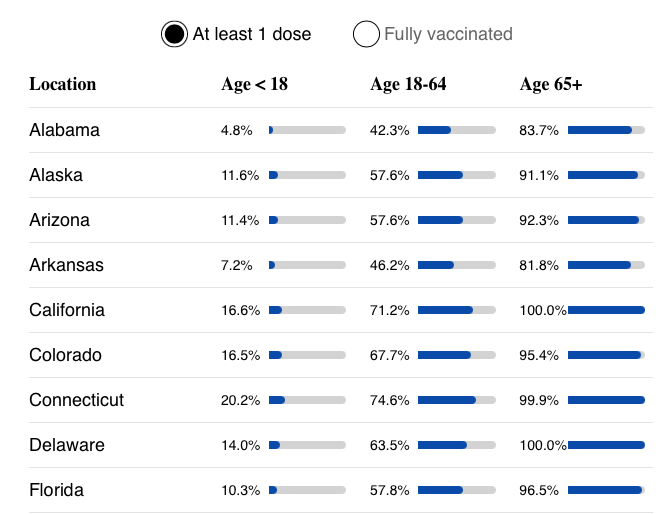
Task: Click the Alabama row label
Action: (x=64, y=130)
